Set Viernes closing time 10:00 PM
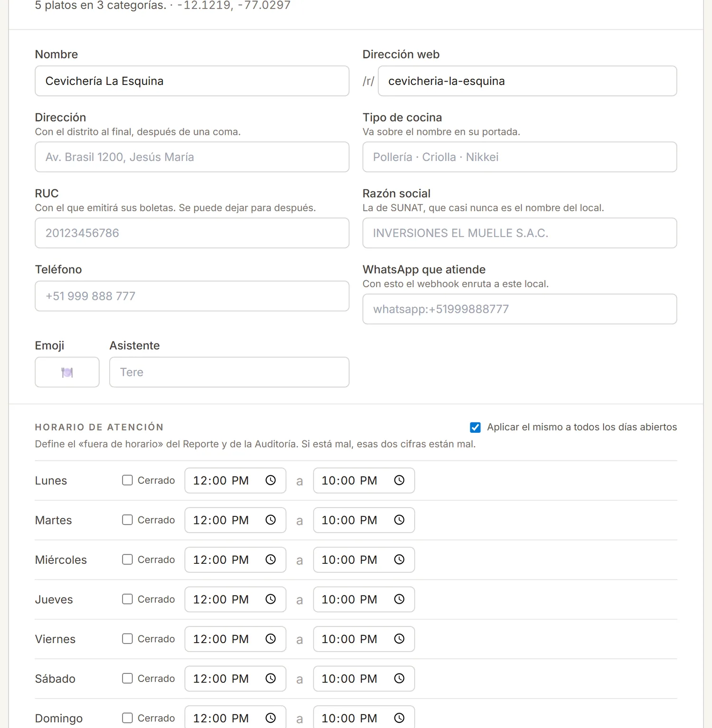Viewport: 712px width, 728px height. click(364, 639)
